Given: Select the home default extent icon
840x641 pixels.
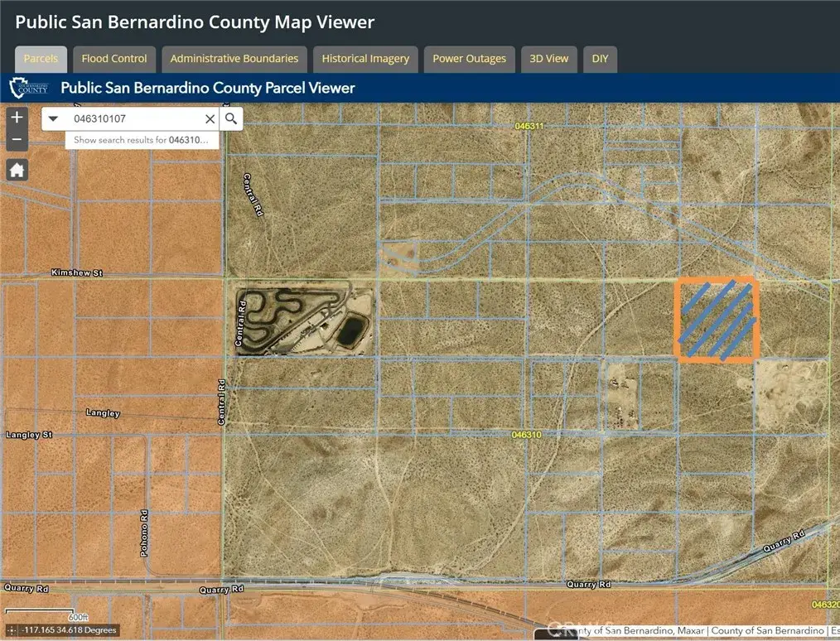Looking at the screenshot, I should click(x=17, y=169).
